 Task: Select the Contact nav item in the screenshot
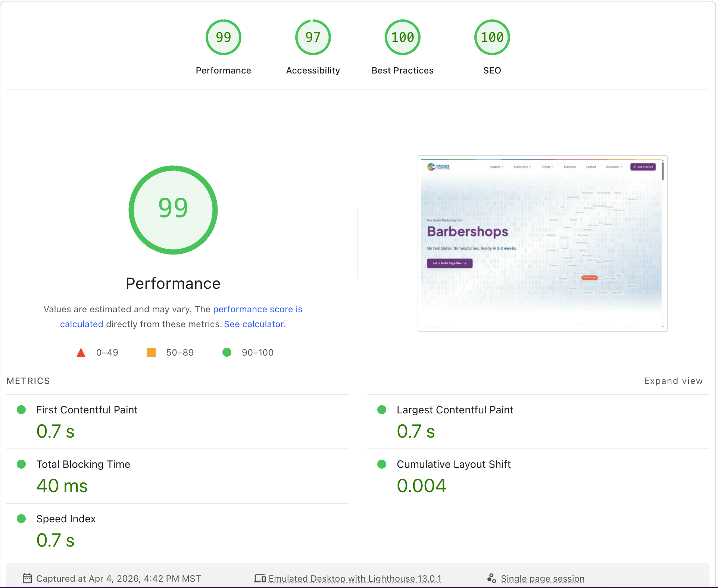[591, 167]
